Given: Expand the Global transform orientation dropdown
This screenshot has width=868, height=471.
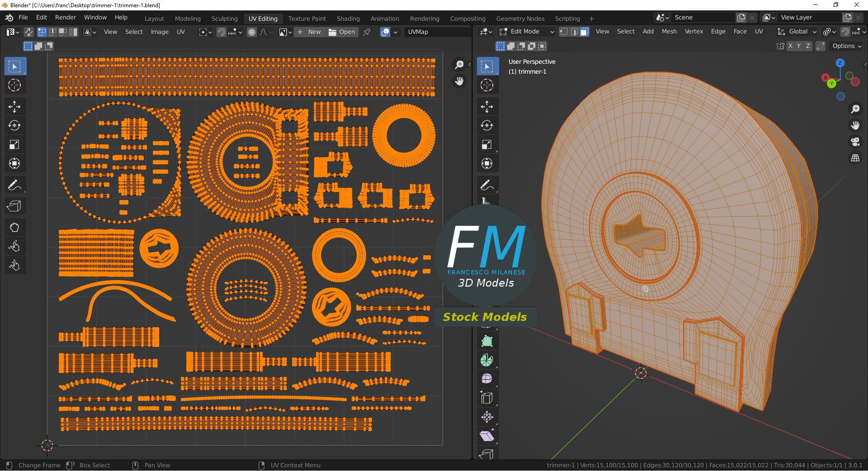Looking at the screenshot, I should point(797,32).
